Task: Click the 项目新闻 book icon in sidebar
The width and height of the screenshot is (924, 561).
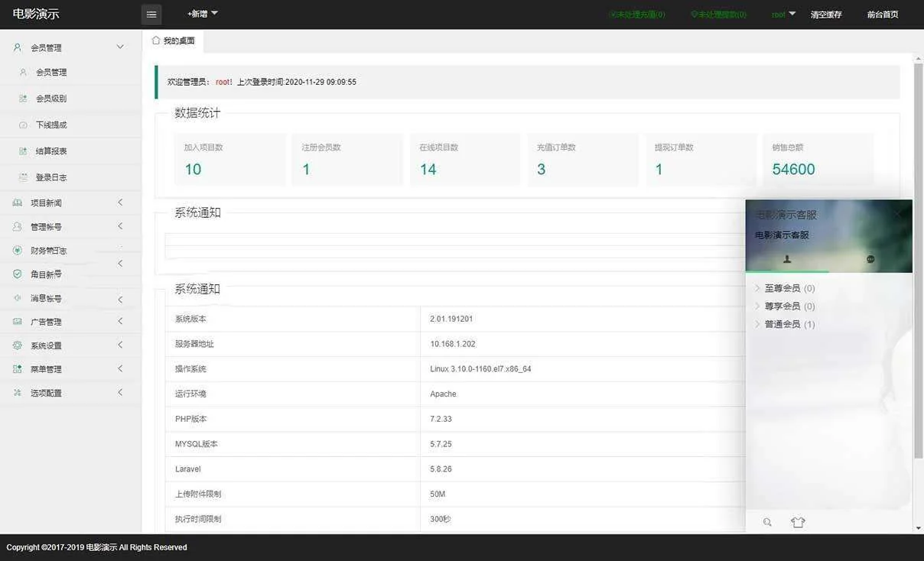Action: pos(18,203)
